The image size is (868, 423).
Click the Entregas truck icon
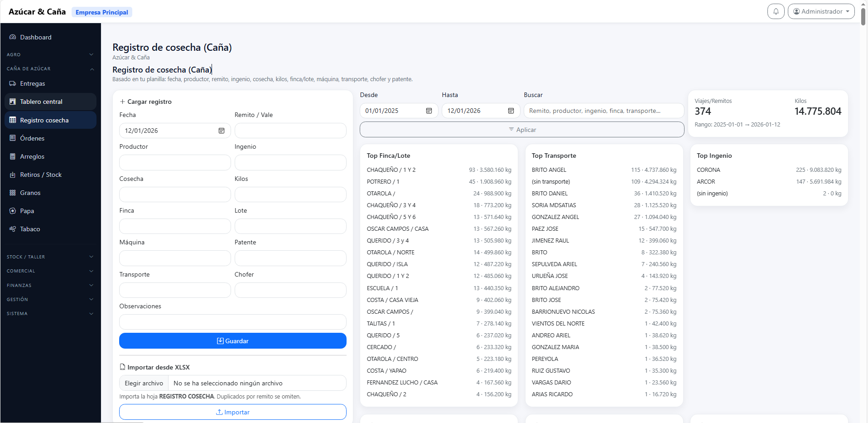pos(13,83)
